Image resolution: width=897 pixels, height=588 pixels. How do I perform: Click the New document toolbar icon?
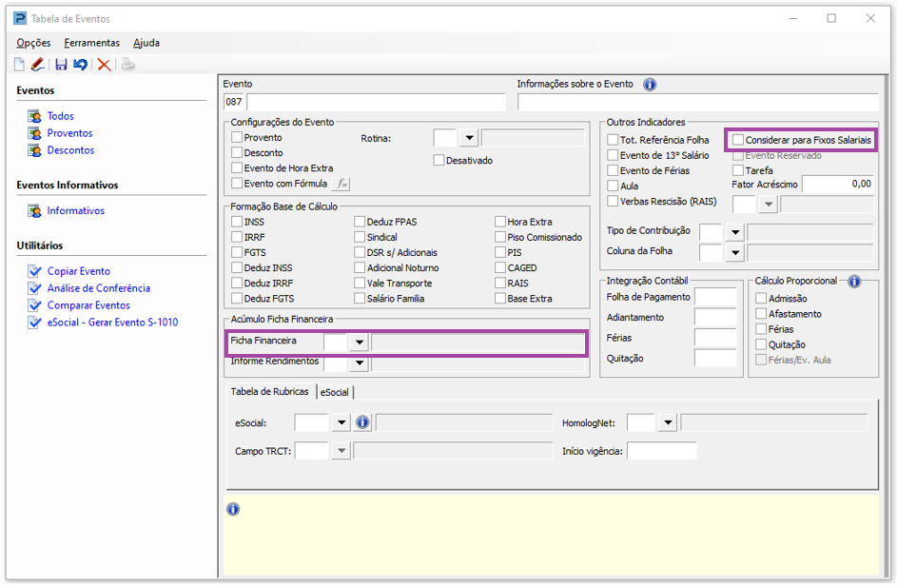click(x=19, y=65)
